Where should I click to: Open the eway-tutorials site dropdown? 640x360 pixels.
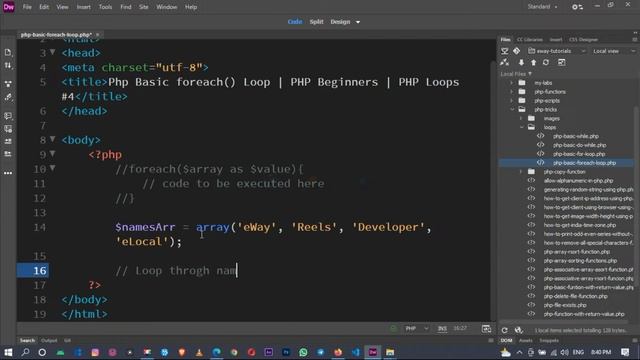click(x=557, y=51)
